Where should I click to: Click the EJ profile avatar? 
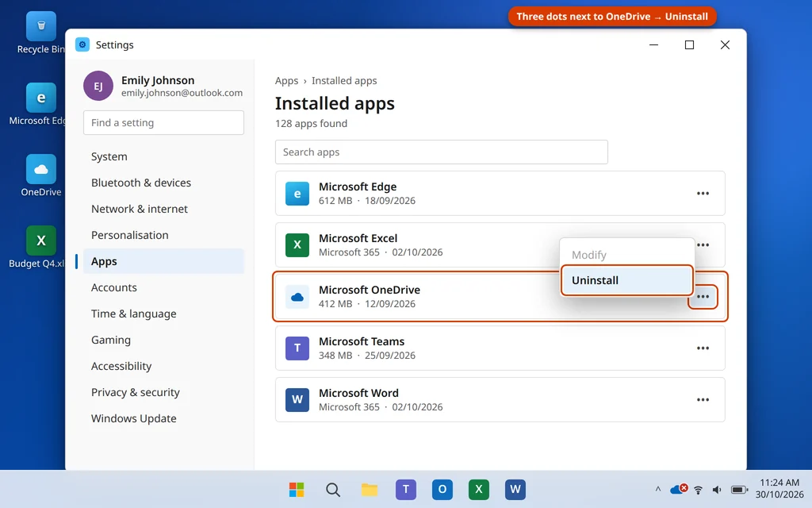click(98, 86)
